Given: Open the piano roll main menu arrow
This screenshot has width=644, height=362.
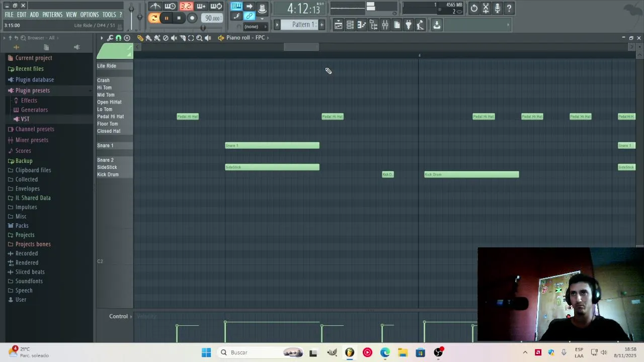Looking at the screenshot, I should click(x=102, y=38).
